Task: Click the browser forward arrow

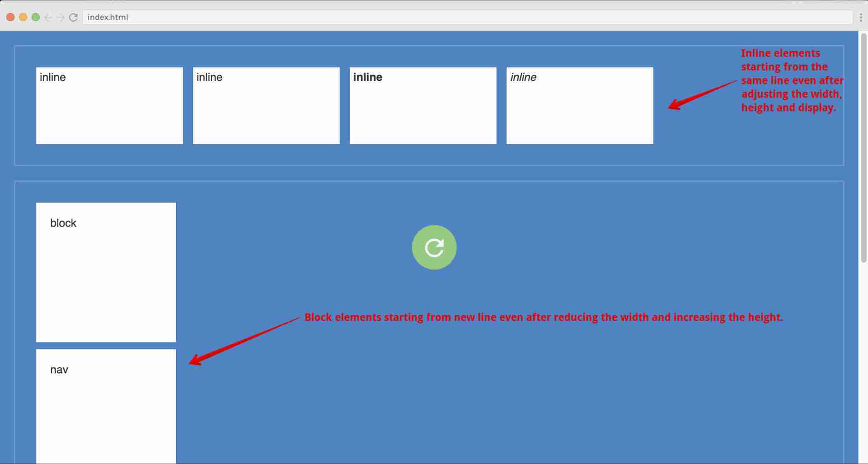Action: (60, 17)
